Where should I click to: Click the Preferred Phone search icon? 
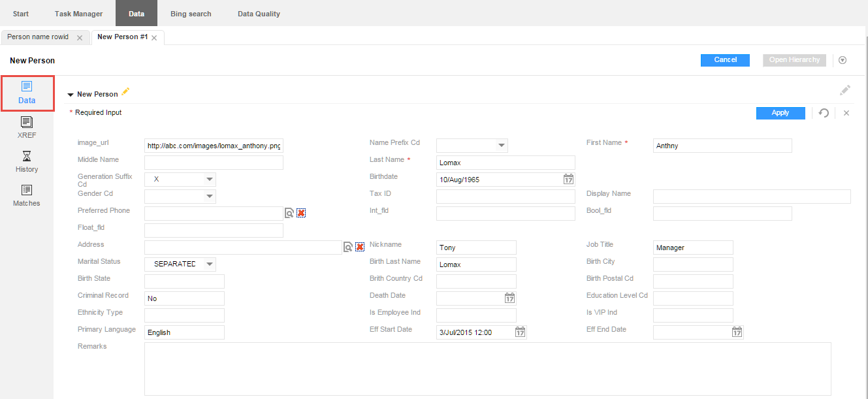(x=289, y=213)
